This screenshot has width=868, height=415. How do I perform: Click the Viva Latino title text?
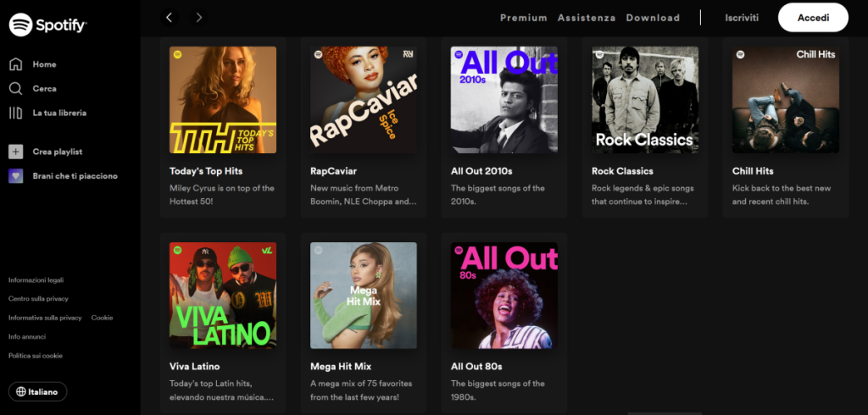coord(194,367)
